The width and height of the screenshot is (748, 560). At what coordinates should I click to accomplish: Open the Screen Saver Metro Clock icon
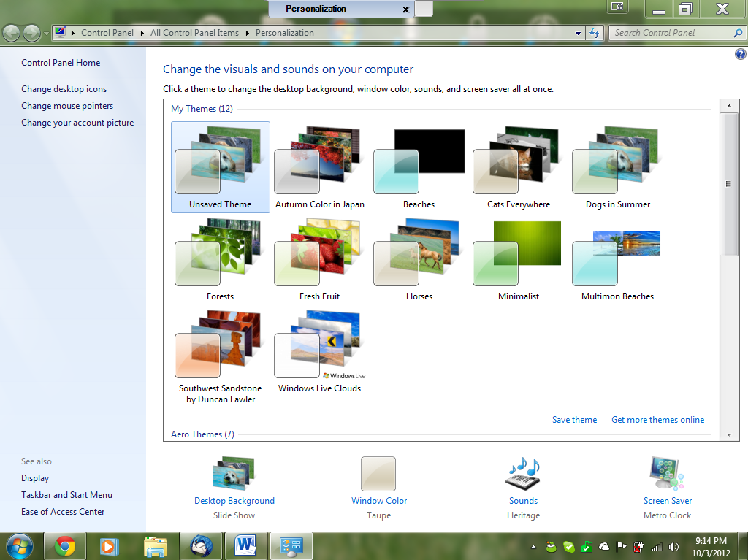(x=667, y=473)
